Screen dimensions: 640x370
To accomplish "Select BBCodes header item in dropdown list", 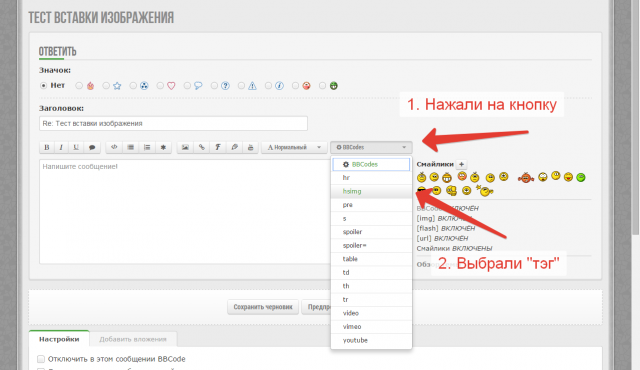I will (371, 164).
